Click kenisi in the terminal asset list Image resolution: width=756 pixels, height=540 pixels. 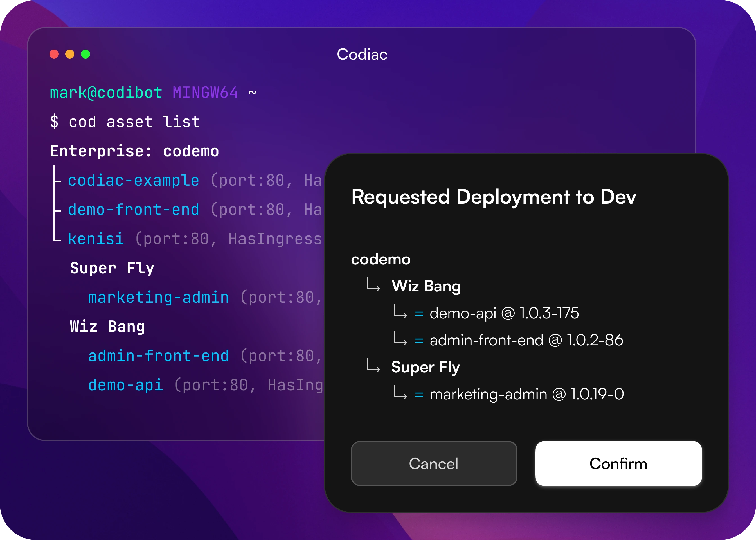click(x=96, y=239)
